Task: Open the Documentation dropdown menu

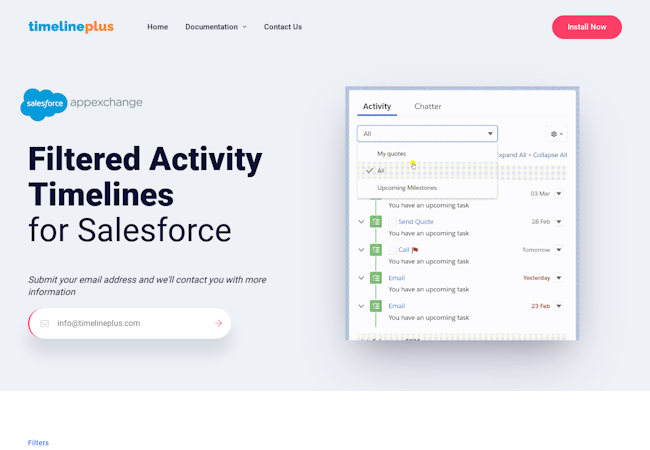Action: 215,27
